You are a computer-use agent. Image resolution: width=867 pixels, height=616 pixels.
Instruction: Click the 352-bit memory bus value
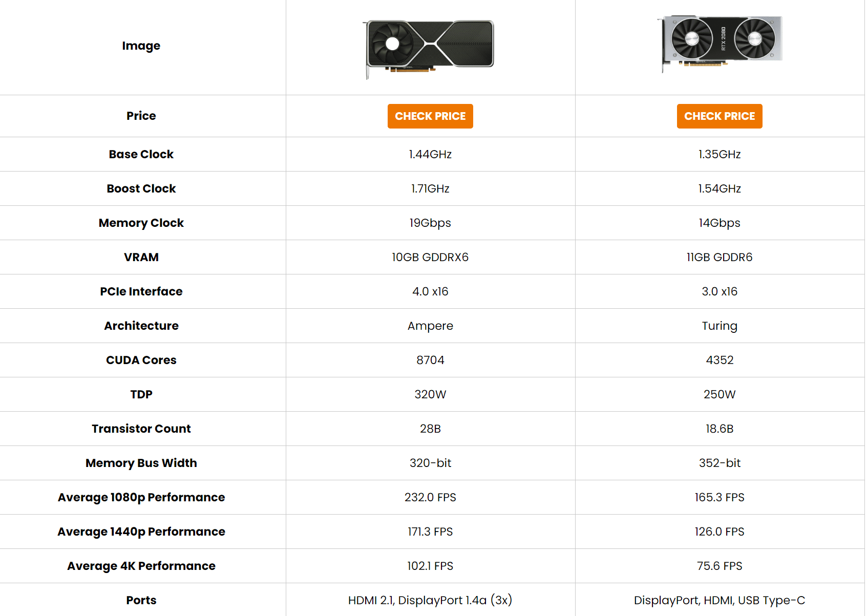click(x=720, y=463)
